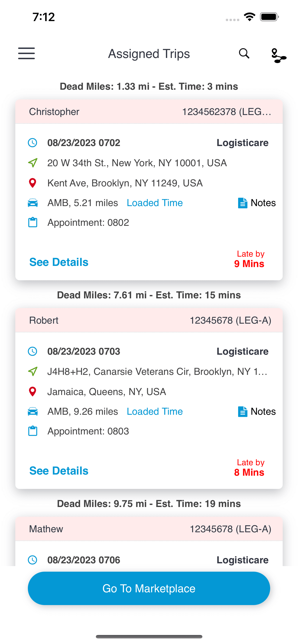Tap clock icon next to 08/23/2023 0702
This screenshot has height=644, width=298.
pyautogui.click(x=32, y=143)
